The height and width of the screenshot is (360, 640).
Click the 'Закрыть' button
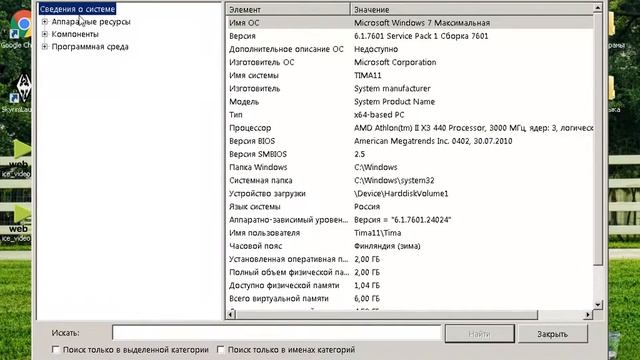pyautogui.click(x=553, y=334)
